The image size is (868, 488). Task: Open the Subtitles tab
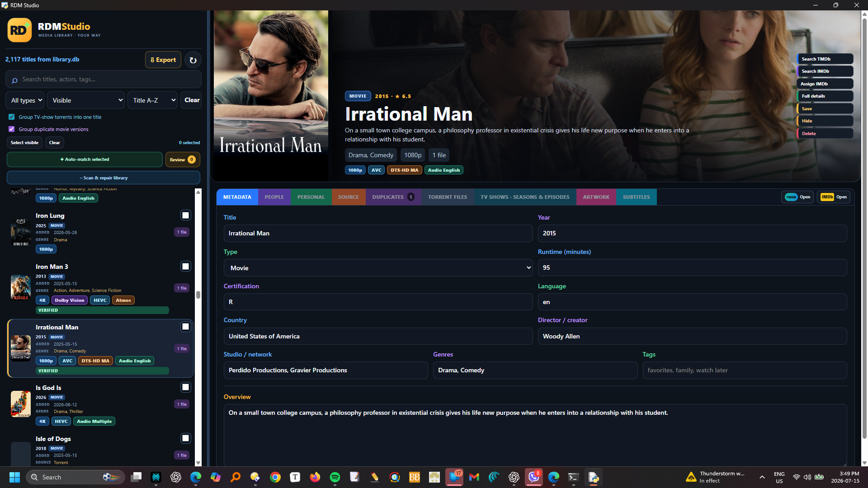(x=637, y=197)
